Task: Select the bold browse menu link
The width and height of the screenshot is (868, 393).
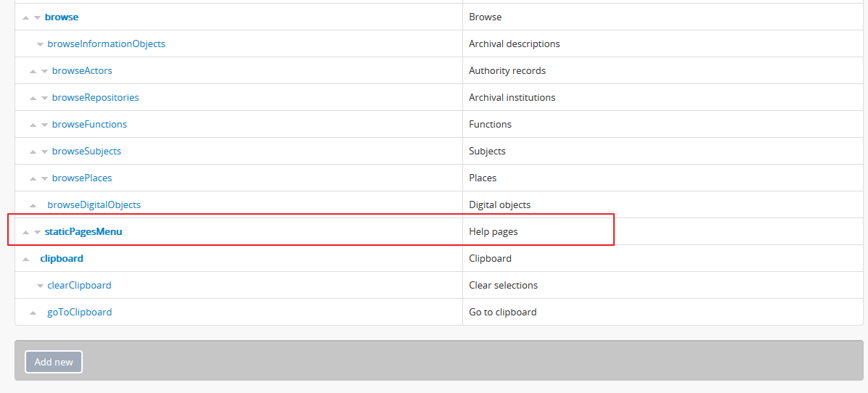Action: click(x=61, y=17)
